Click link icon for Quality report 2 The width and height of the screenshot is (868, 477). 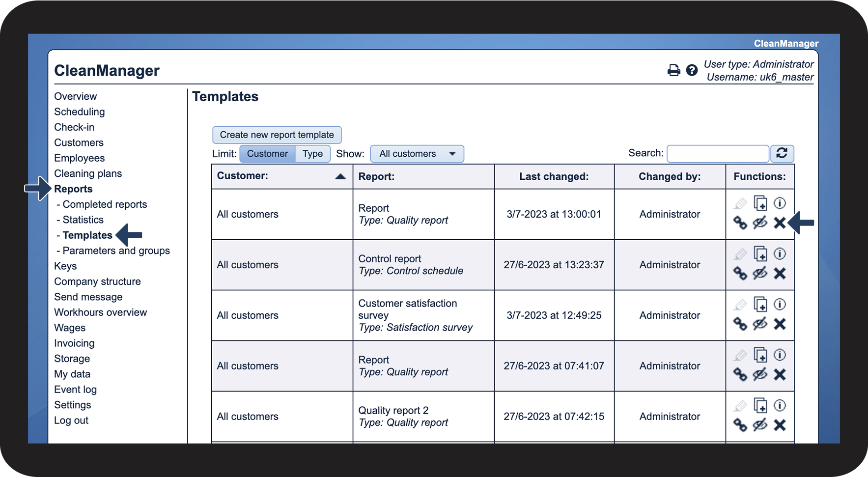740,425
